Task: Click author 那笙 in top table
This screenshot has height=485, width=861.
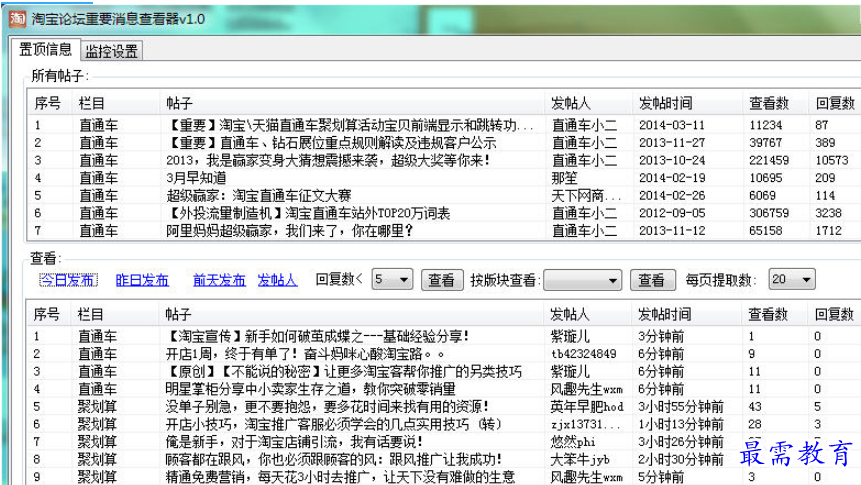Action: (x=564, y=178)
